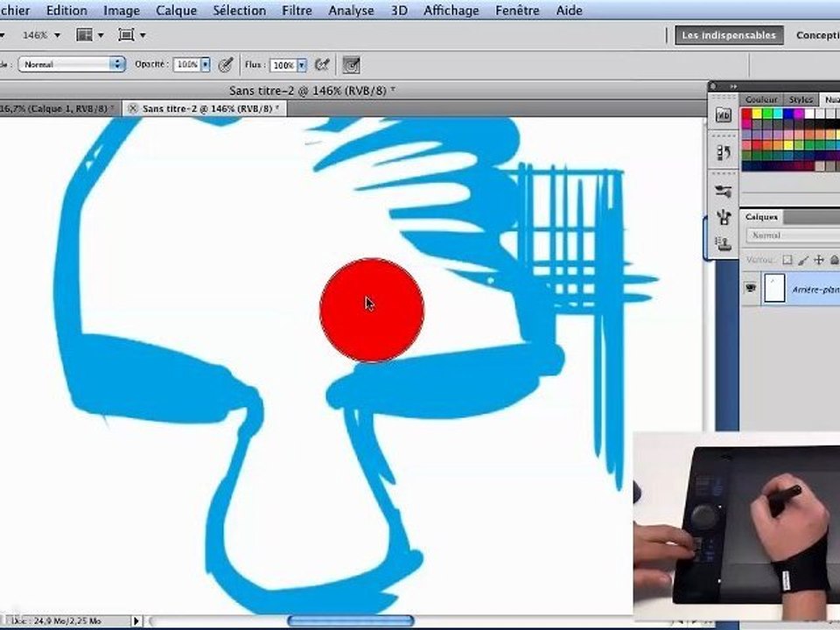
Task: Open the Filtre menu
Action: pos(297,10)
